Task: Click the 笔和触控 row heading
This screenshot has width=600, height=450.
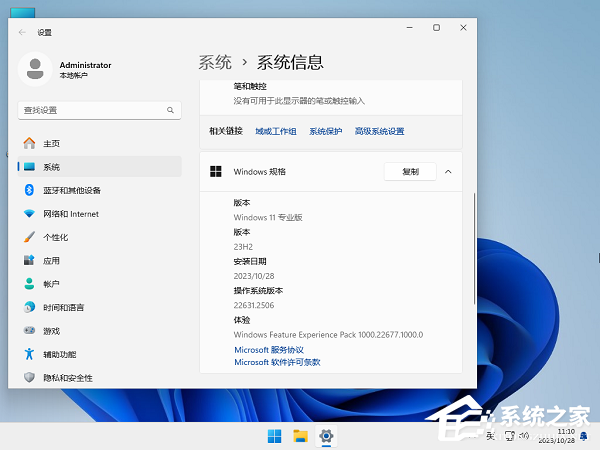Action: (250, 86)
